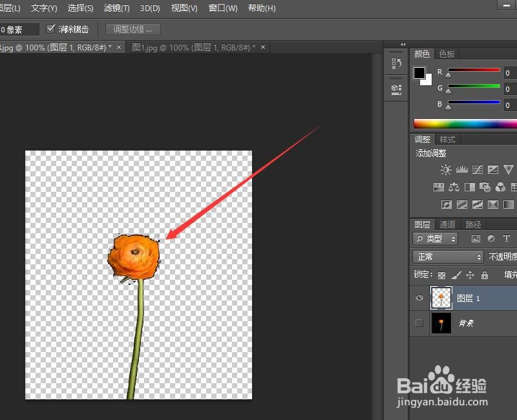Image resolution: width=517 pixels, height=420 pixels.
Task: Open the 窗口(W) Window menu
Action: point(223,8)
